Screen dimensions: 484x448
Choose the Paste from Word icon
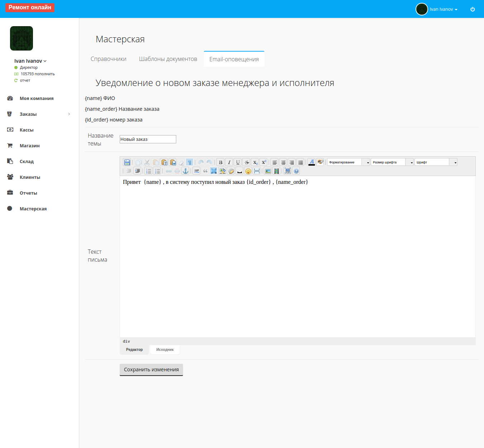coord(173,162)
